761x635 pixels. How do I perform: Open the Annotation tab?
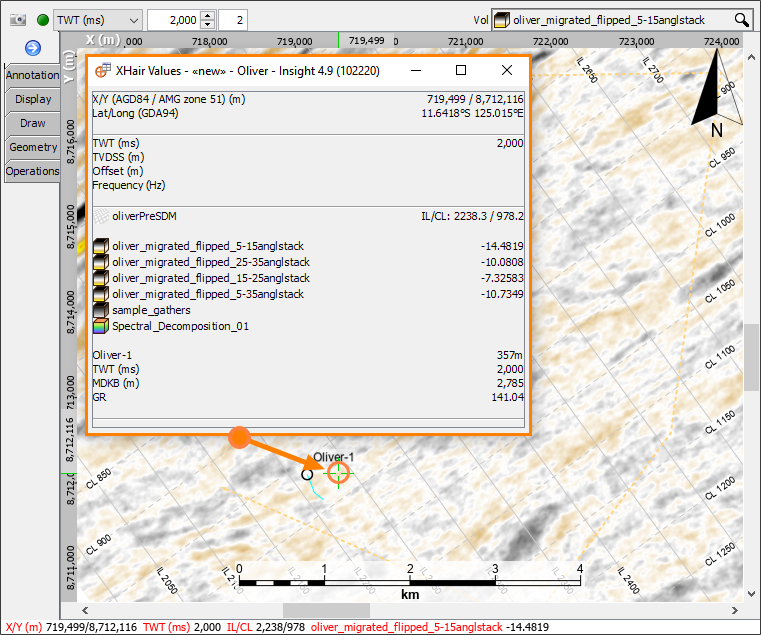[33, 75]
